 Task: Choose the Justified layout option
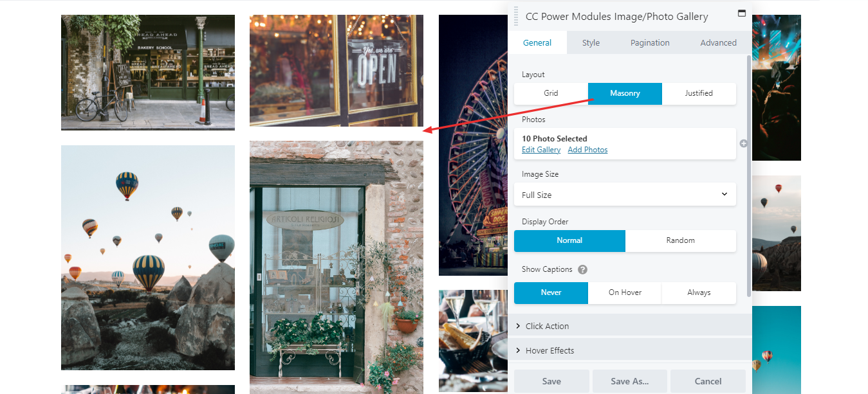699,93
